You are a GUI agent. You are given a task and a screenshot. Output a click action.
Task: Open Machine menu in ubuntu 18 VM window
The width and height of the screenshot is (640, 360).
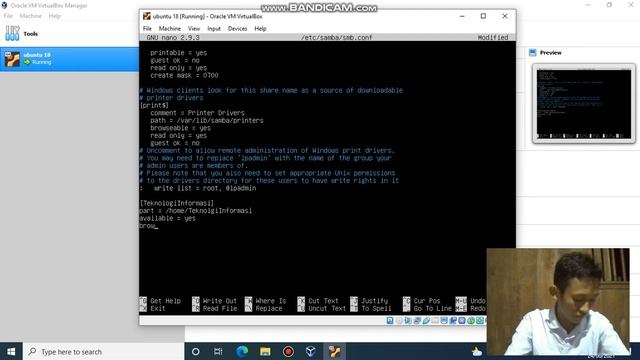(170, 29)
